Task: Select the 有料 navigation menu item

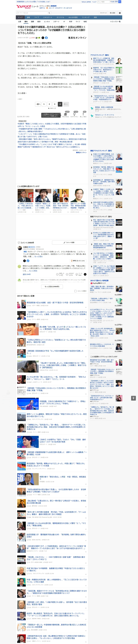Action: click(95, 17)
